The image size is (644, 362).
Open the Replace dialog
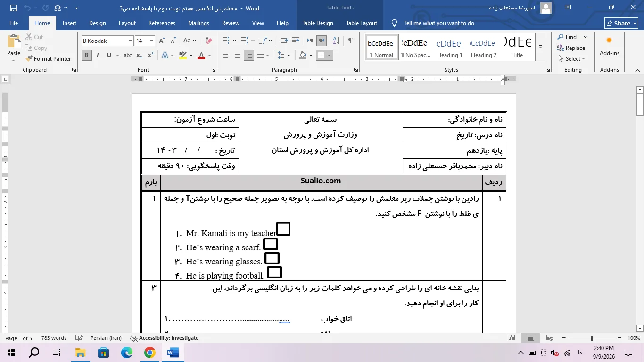point(571,48)
